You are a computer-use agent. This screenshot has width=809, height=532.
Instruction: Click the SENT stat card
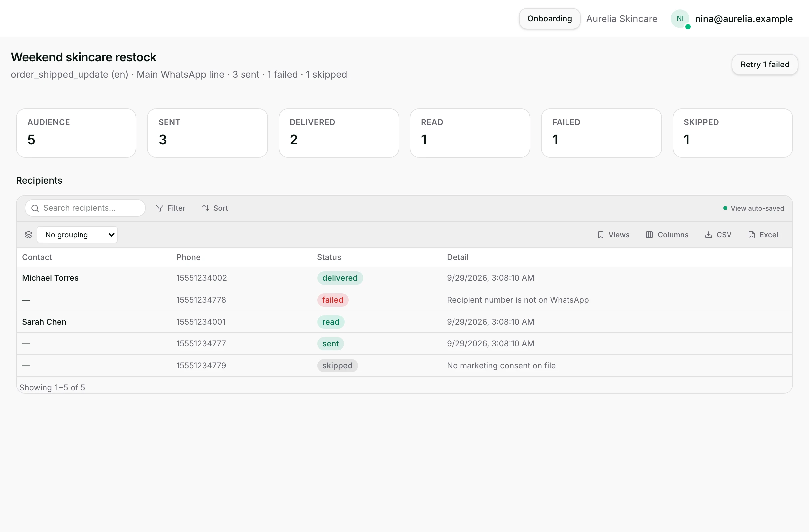[x=208, y=133]
